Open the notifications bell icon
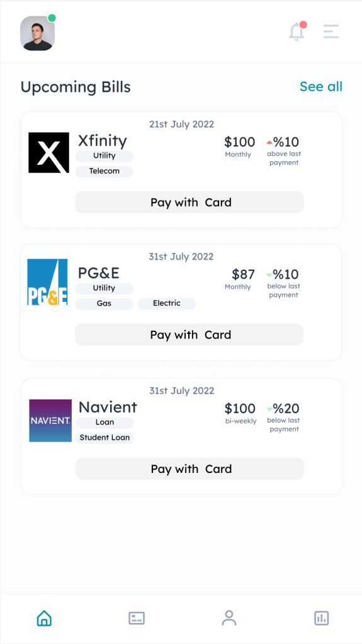Image resolution: width=362 pixels, height=644 pixels. [297, 31]
